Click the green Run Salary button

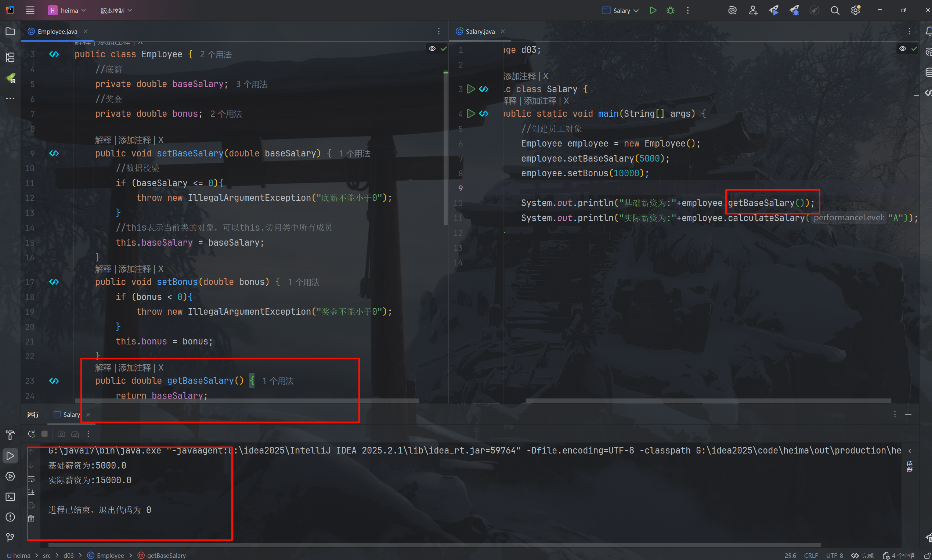coord(653,11)
